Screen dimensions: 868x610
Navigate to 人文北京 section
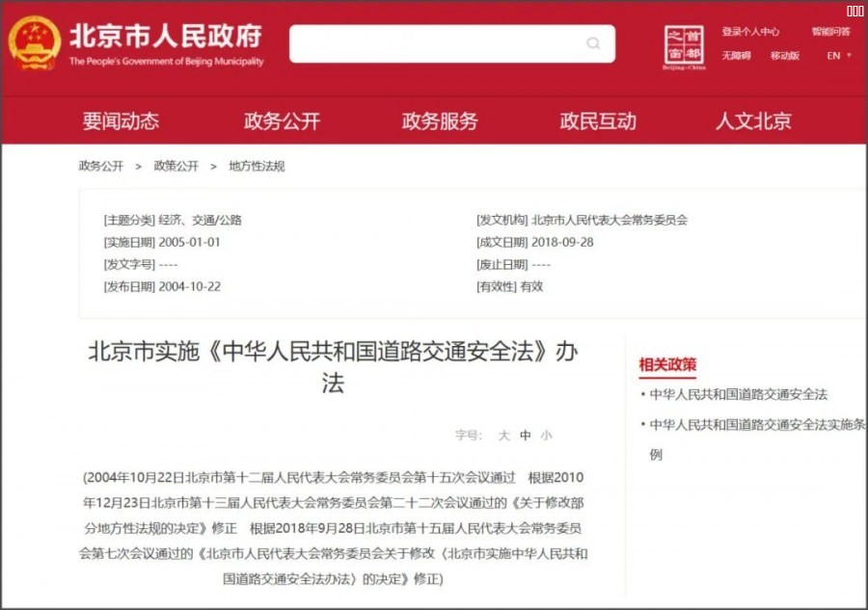(753, 121)
